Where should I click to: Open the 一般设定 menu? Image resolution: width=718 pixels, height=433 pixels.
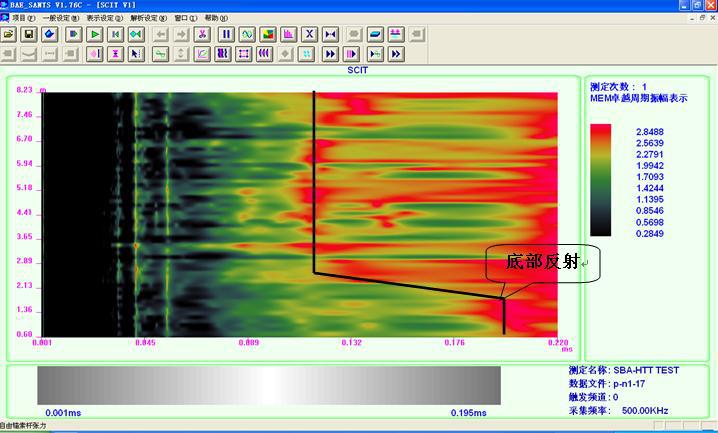[x=60, y=18]
